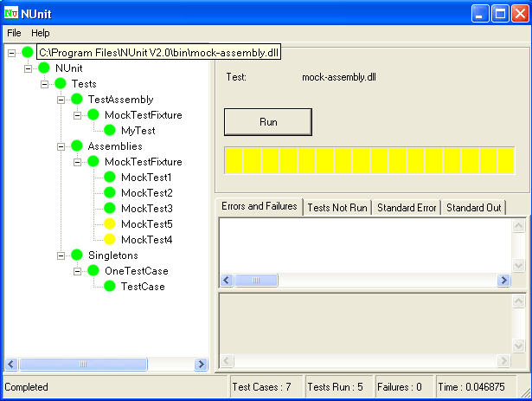
Task: Open the Help menu
Action: (41, 33)
